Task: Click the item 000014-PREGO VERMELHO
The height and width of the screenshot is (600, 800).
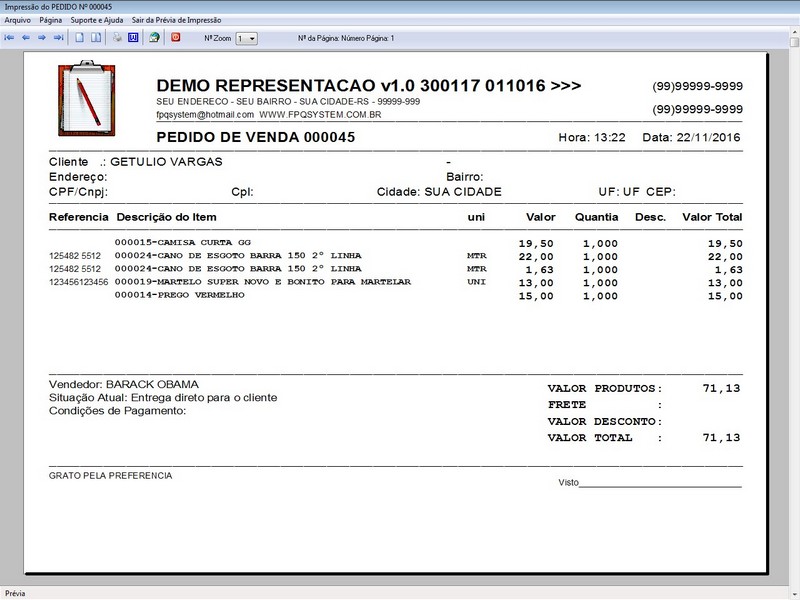Action: tap(180, 295)
